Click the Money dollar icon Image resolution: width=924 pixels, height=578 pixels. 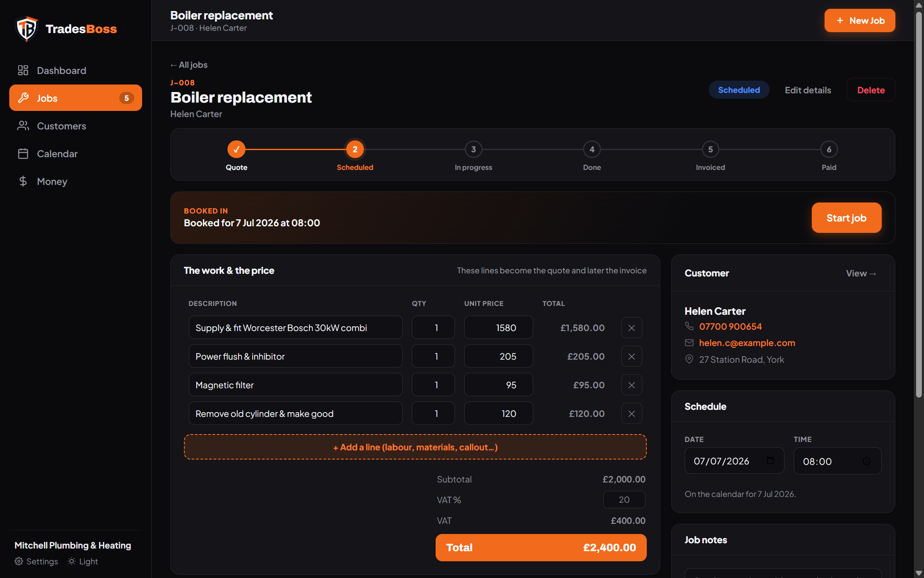(x=23, y=181)
